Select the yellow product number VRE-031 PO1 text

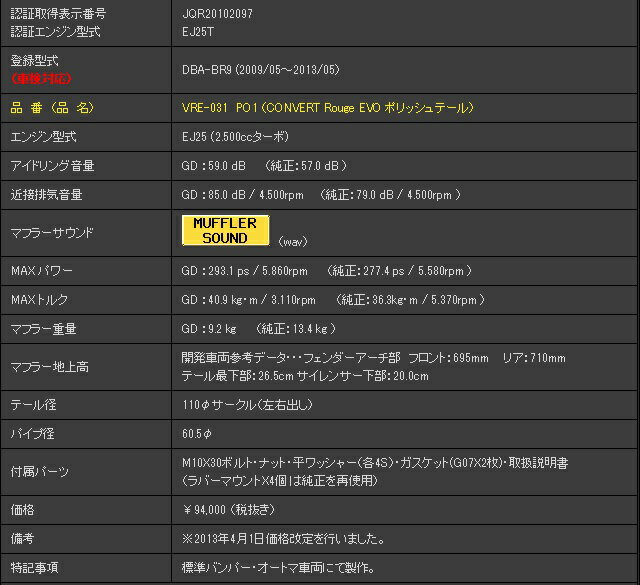327,107
